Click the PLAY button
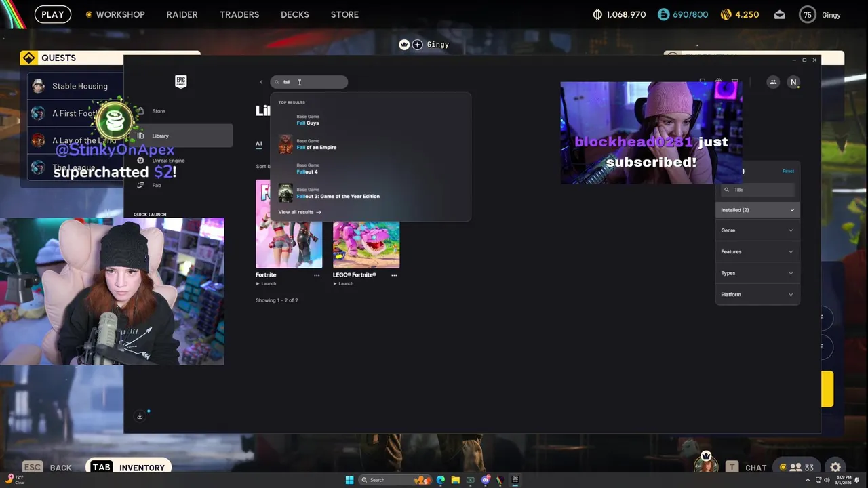Viewport: 868px width, 488px height. [53, 14]
